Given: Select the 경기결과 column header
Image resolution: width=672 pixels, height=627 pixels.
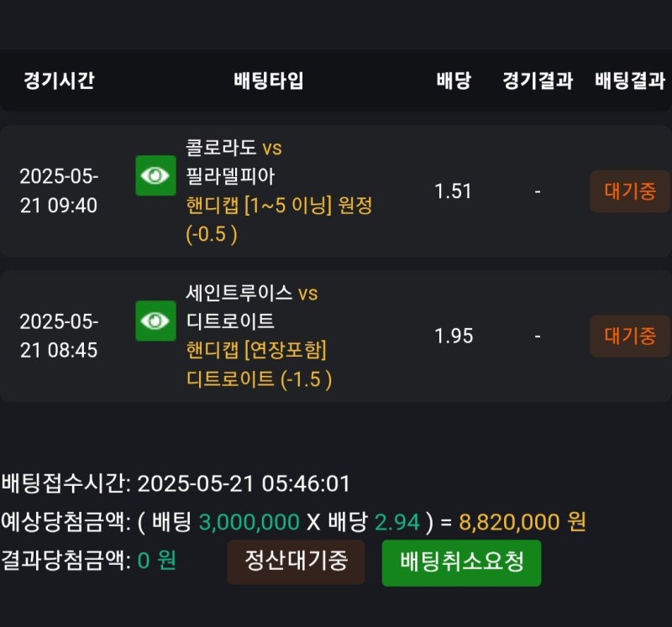Looking at the screenshot, I should pos(538,81).
